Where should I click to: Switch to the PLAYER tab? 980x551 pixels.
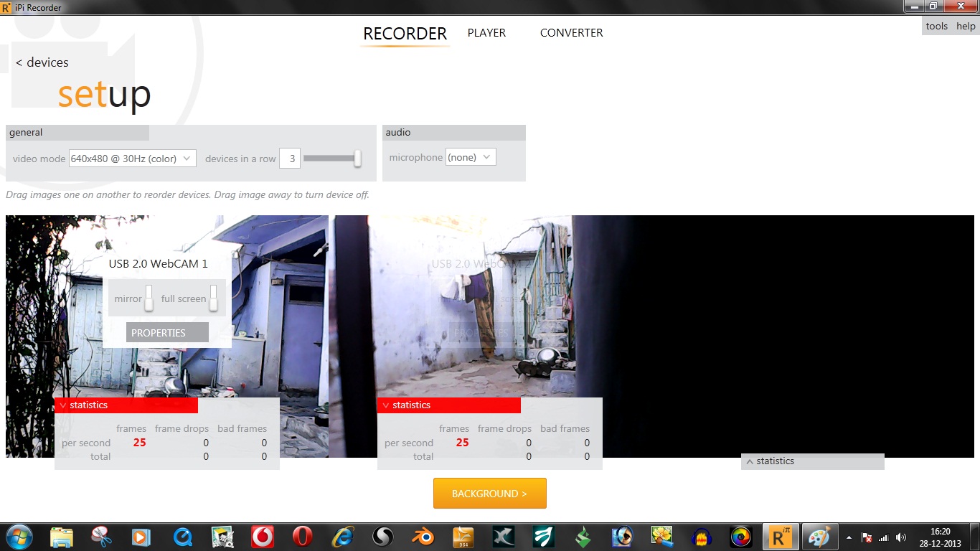[486, 33]
